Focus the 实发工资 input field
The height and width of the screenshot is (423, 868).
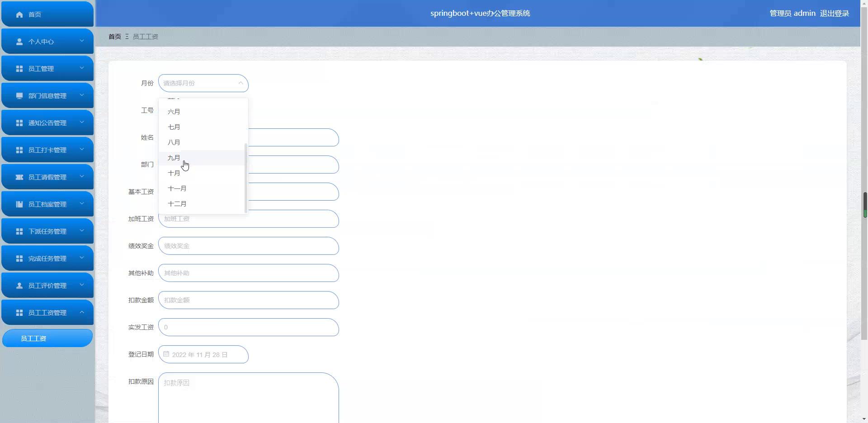click(x=249, y=327)
